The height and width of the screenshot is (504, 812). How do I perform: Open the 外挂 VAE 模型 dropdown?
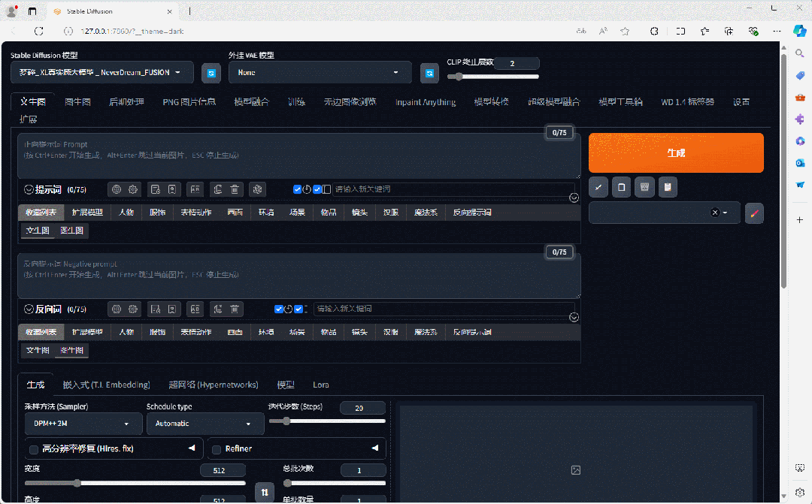320,72
